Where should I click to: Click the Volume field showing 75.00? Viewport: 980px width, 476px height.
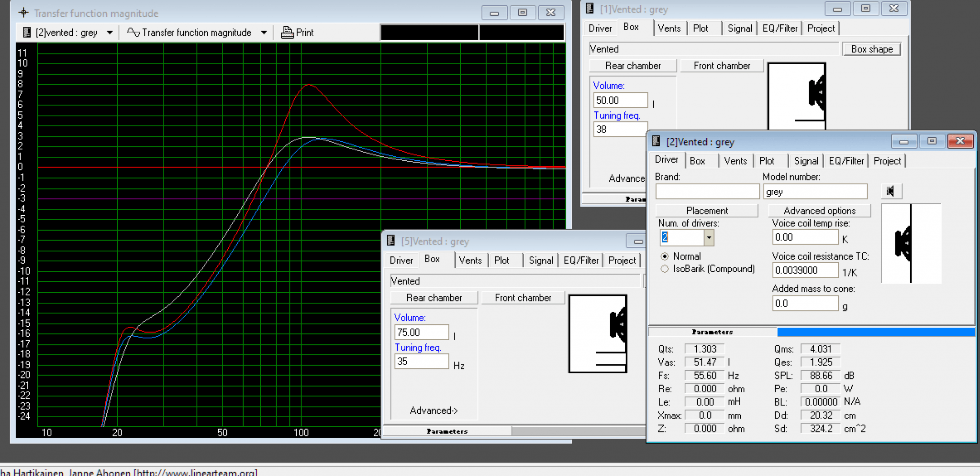coord(422,332)
